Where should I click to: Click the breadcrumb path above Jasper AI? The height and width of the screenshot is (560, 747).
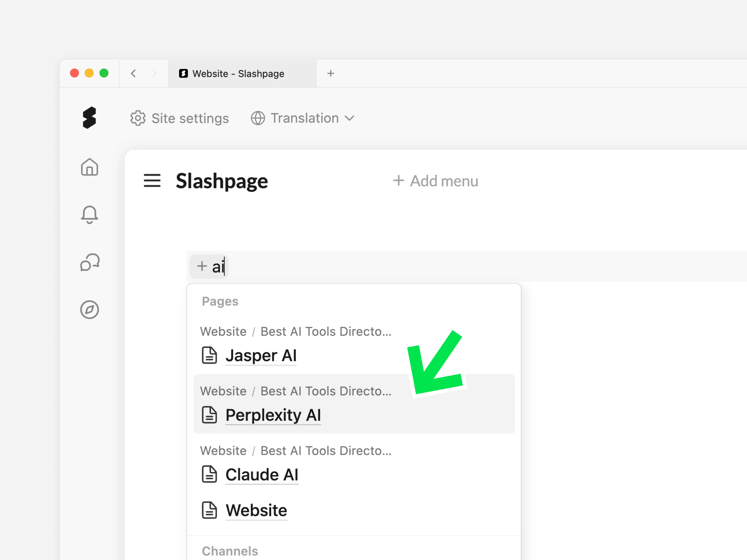click(x=296, y=332)
